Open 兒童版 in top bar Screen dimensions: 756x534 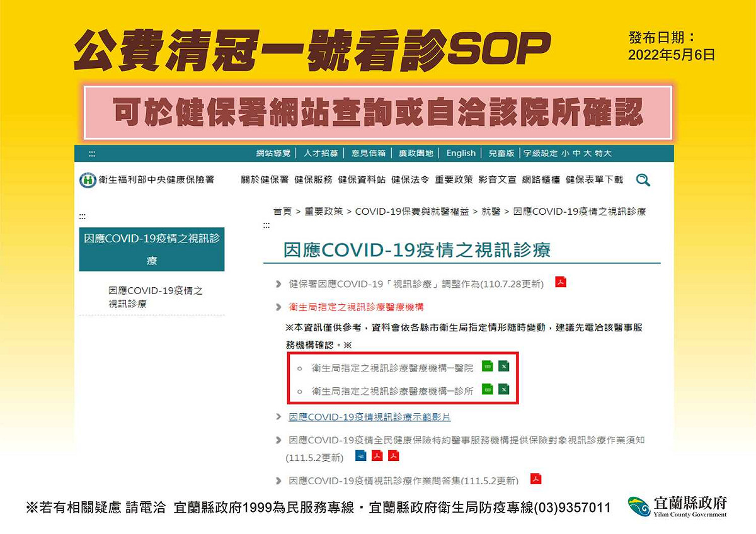pos(501,153)
